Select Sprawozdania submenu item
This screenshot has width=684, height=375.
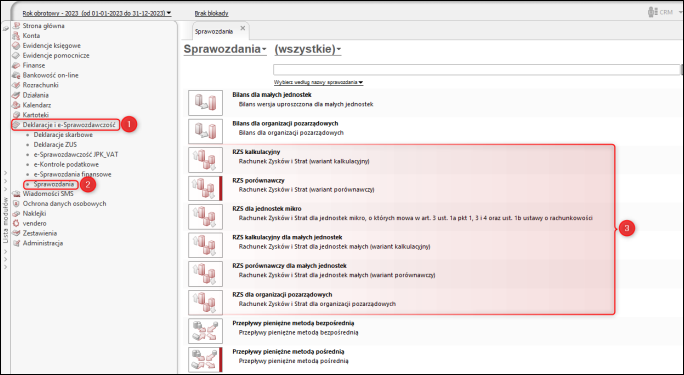(x=54, y=184)
